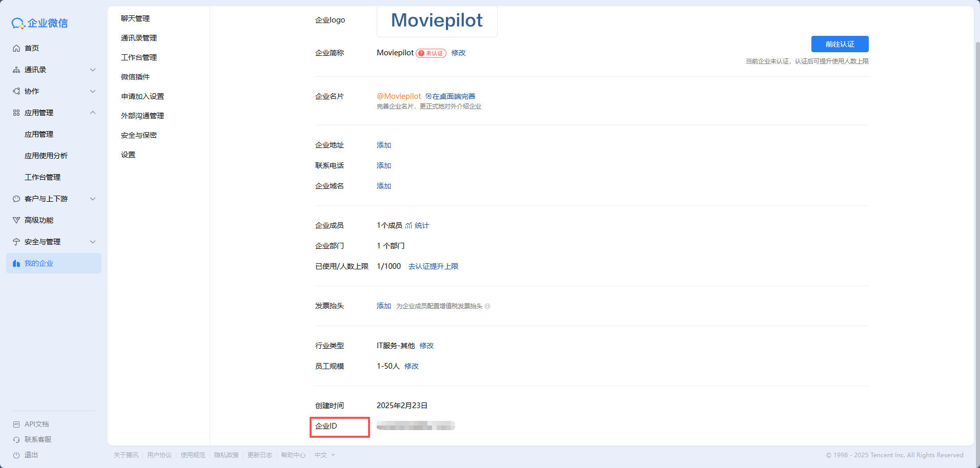Image resolution: width=980 pixels, height=468 pixels.
Task: Expand the 通讯录 sidebar section
Action: pyautogui.click(x=93, y=70)
